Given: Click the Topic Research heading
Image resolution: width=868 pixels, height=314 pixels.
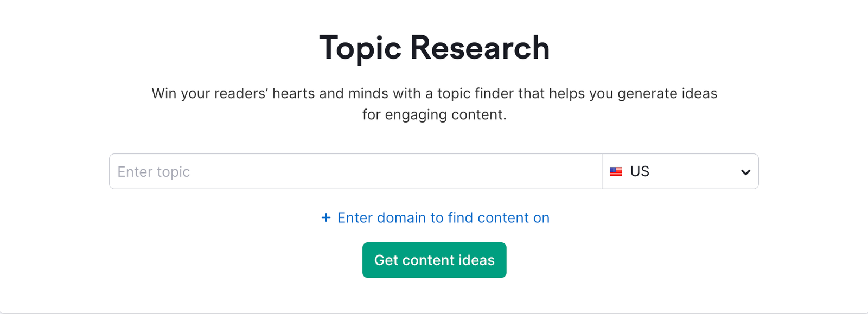Looking at the screenshot, I should pos(434,47).
